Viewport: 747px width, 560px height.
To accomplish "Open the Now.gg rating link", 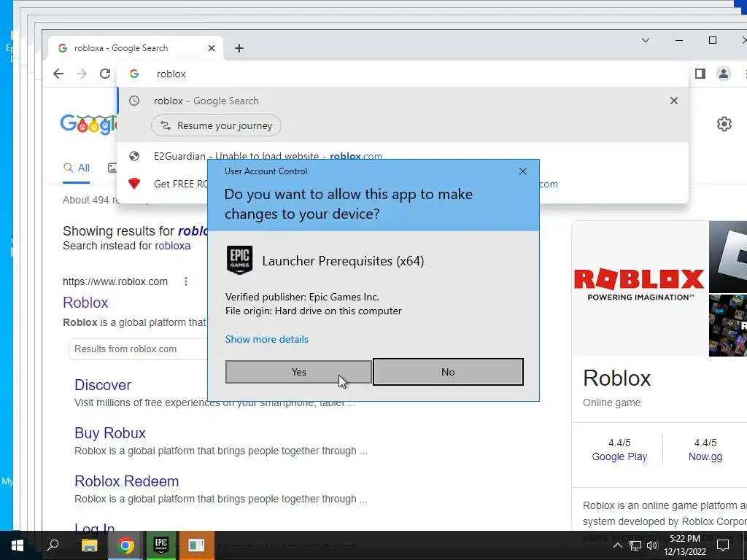I will point(705,456).
